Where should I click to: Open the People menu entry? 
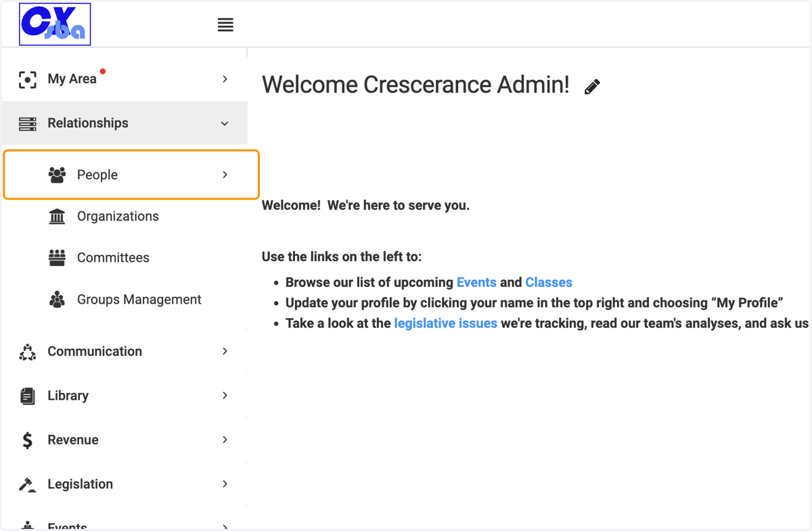point(131,175)
